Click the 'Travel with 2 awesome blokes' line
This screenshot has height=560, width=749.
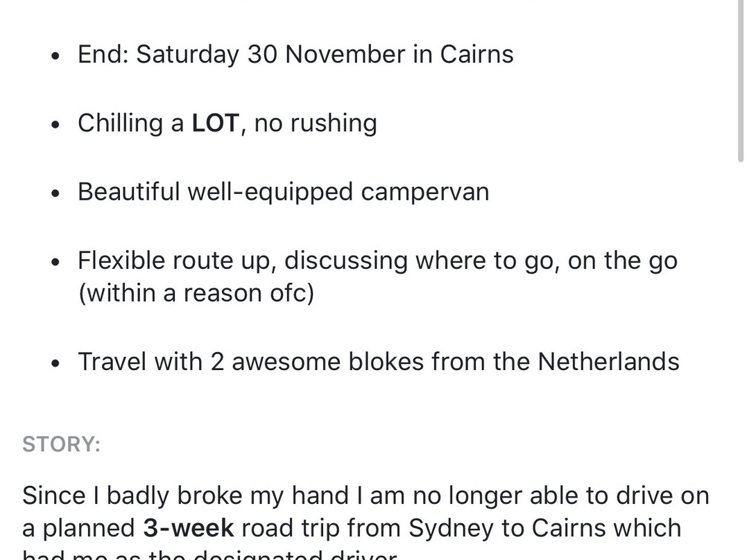(x=379, y=361)
